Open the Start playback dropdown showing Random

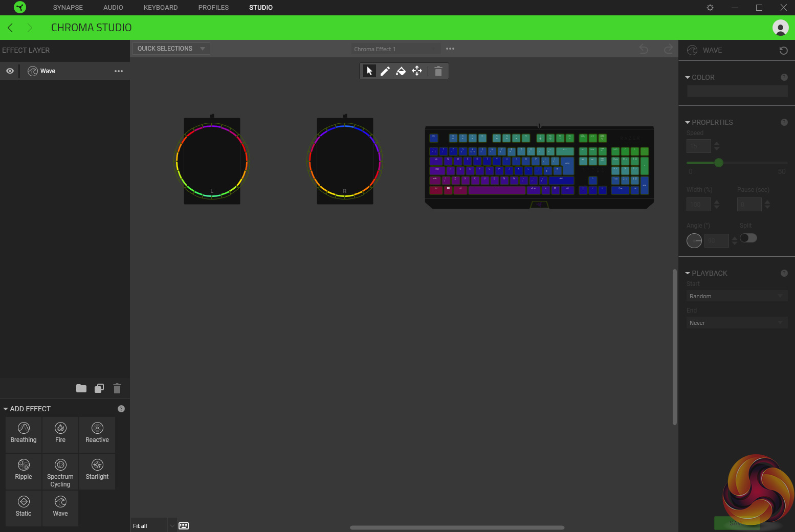tap(737, 296)
